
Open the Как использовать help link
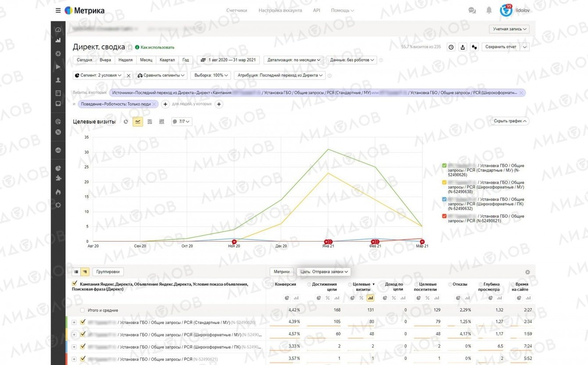click(154, 47)
